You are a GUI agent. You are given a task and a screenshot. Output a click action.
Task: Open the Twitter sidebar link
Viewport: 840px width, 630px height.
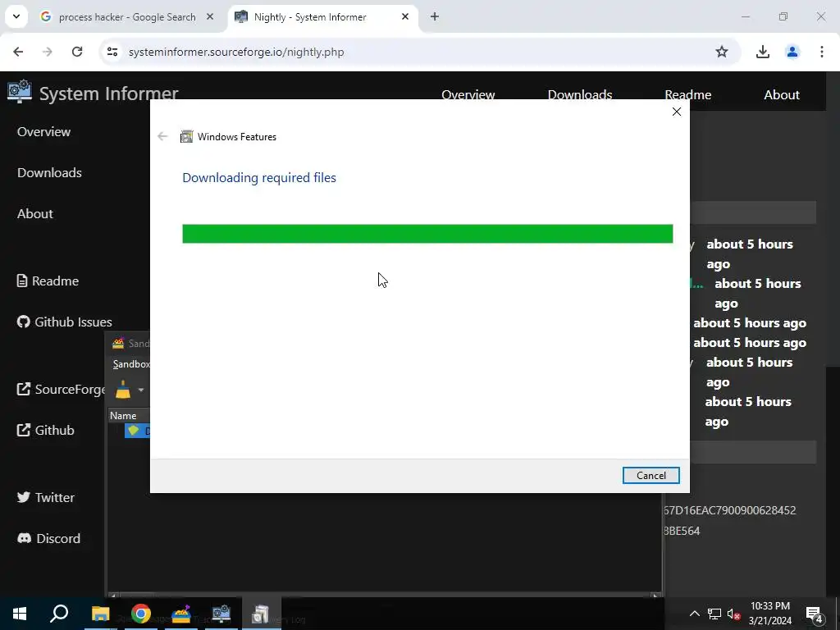coord(46,498)
